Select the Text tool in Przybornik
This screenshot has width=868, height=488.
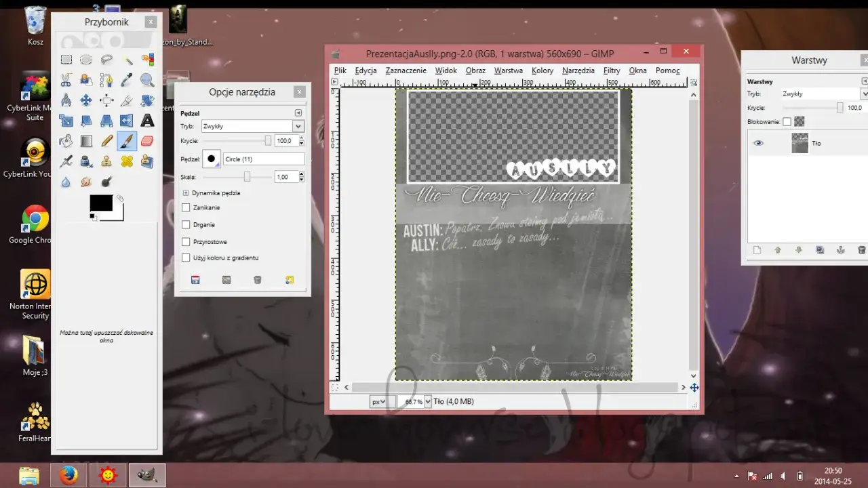[147, 121]
